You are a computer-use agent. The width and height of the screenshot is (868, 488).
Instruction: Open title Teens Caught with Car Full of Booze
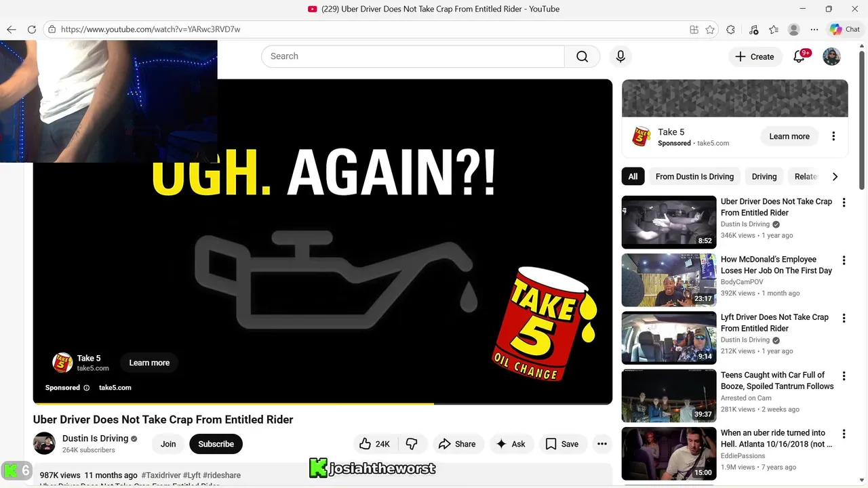tap(777, 380)
